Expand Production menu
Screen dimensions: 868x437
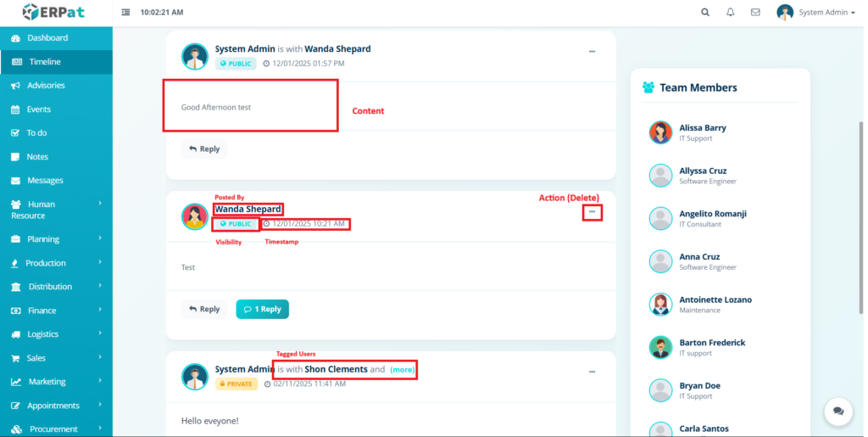(x=56, y=263)
